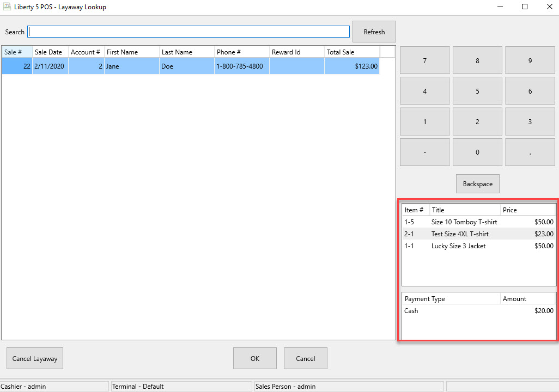Click the Cashier - admin status entry

[x=54, y=387]
